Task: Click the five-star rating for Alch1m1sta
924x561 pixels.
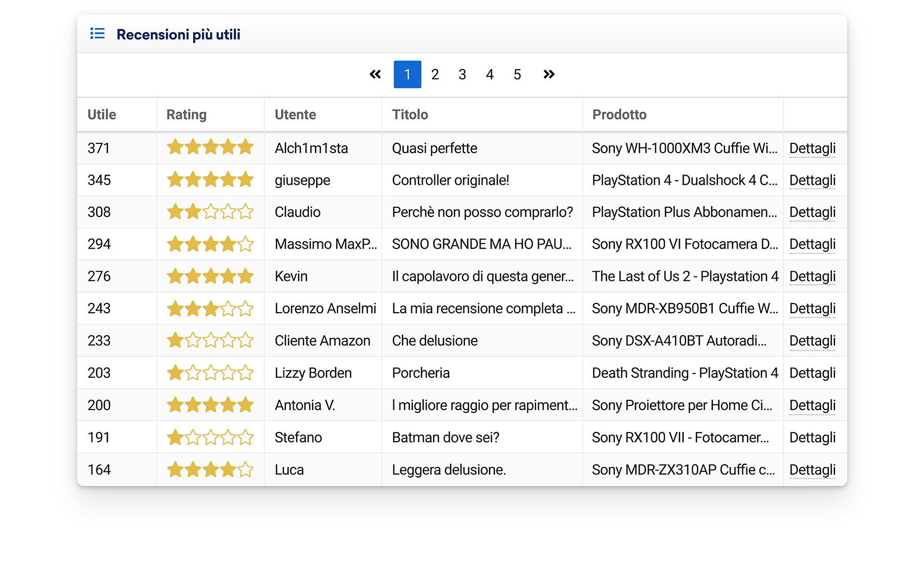Action: 210,147
